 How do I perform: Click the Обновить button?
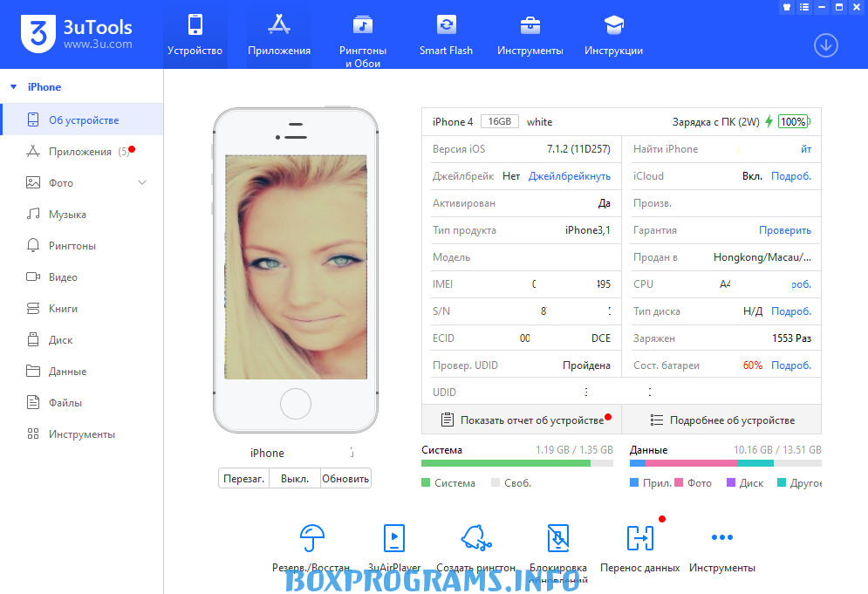point(345,478)
